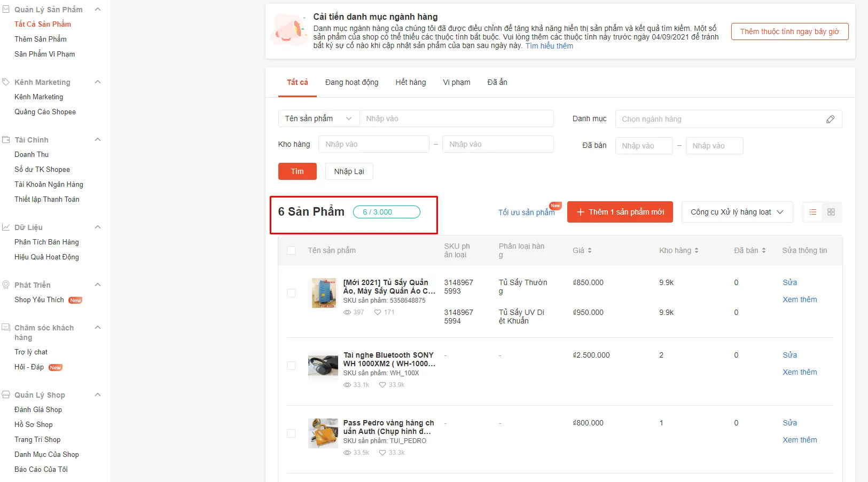Open the Hết hàng tab
868x482 pixels.
point(411,82)
